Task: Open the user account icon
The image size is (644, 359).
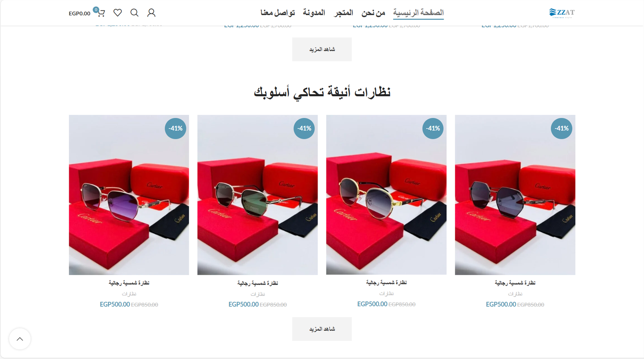Action: 151,13
